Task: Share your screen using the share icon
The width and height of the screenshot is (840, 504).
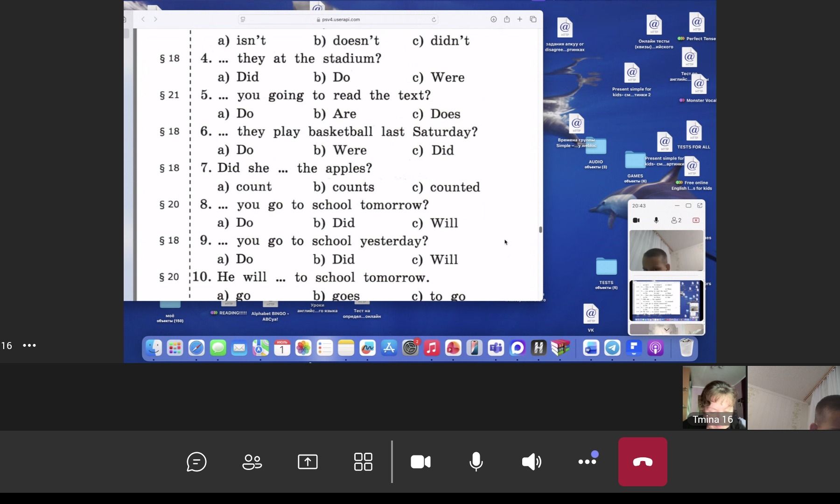Action: (308, 462)
